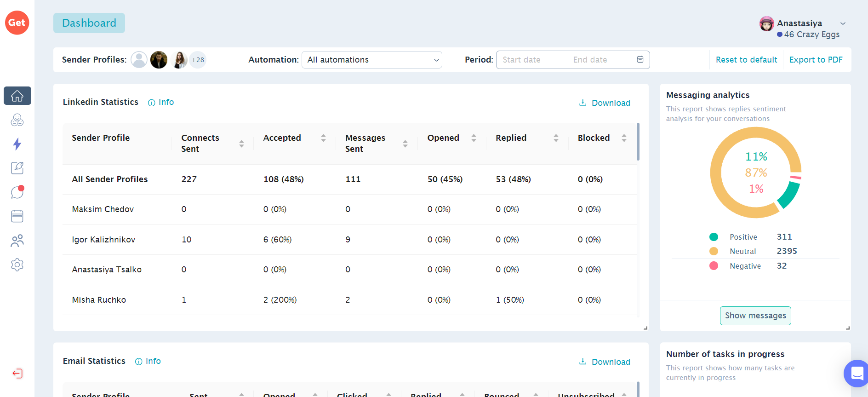The image size is (868, 397).
Task: Sort by Blocked column
Action: (624, 138)
